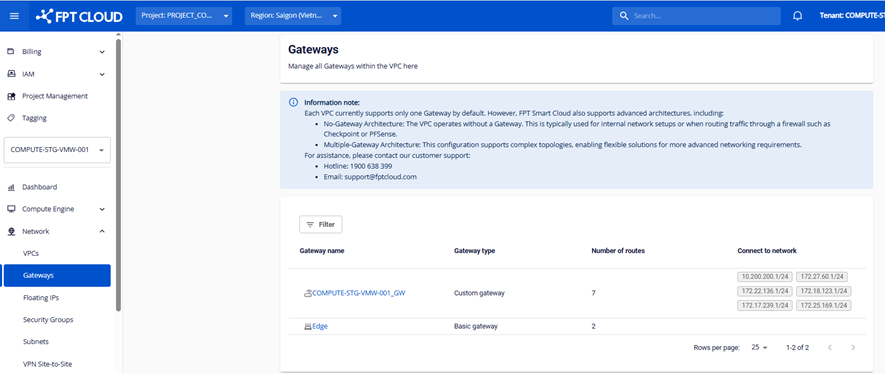
Task: Select Gateways in sidebar
Action: point(57,275)
